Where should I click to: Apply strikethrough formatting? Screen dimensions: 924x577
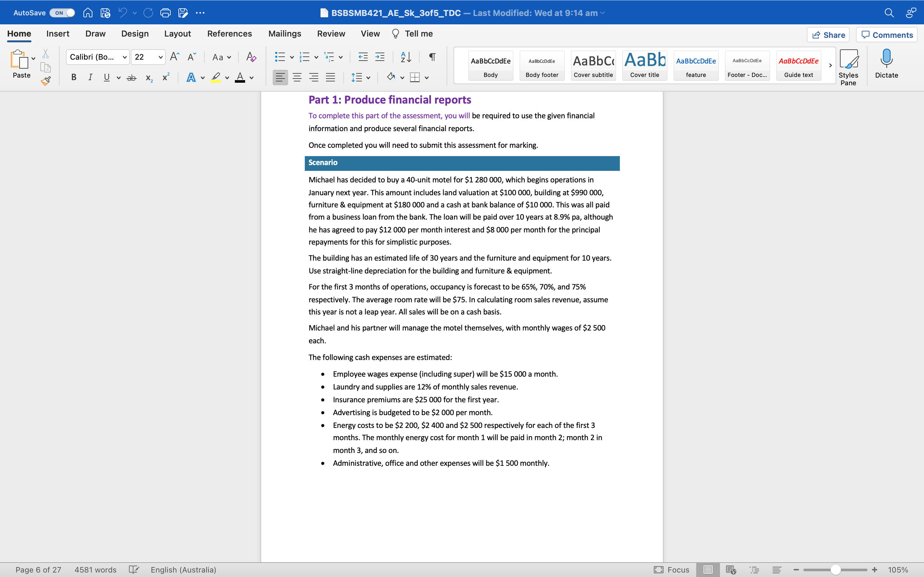(131, 78)
